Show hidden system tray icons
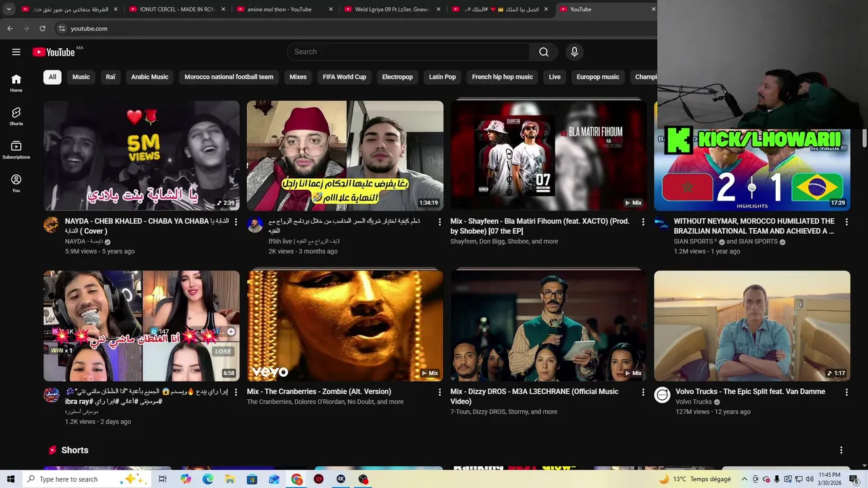 (745, 479)
